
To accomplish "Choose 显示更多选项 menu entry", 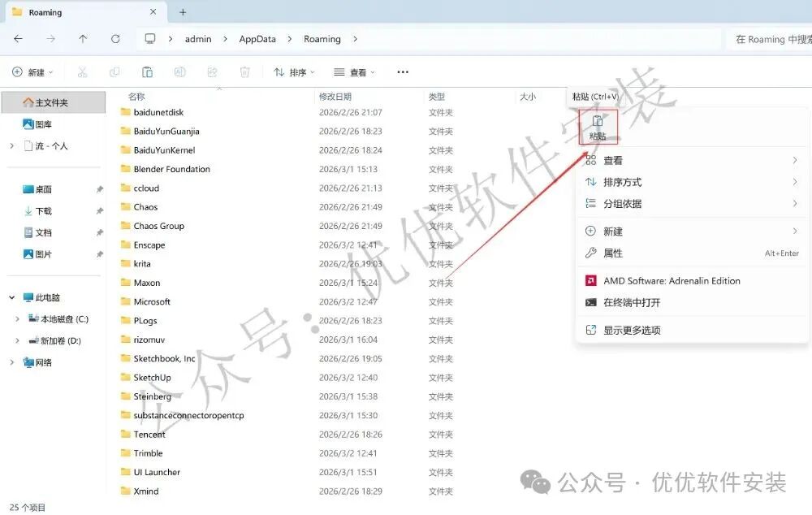I will click(692, 330).
